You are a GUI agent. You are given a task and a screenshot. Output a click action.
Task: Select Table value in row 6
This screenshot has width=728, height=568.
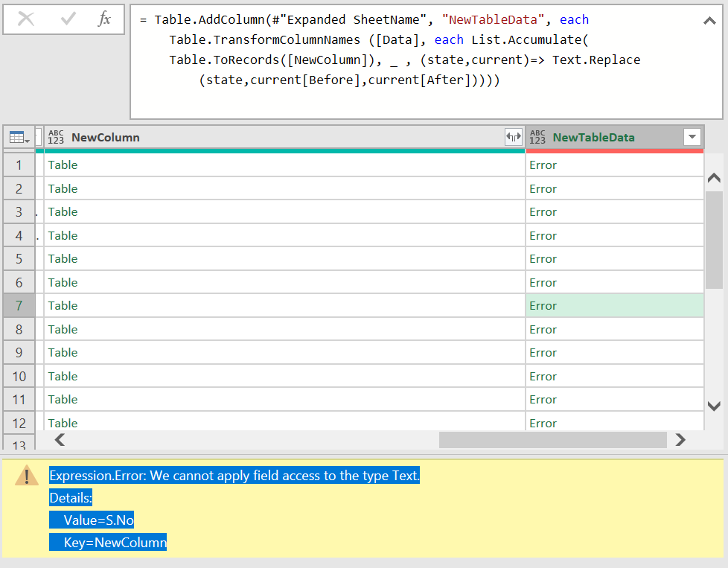63,282
